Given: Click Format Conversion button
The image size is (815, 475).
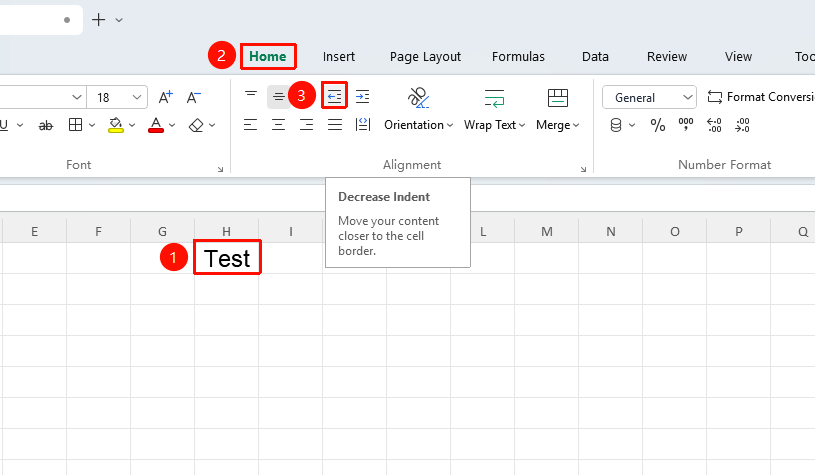Looking at the screenshot, I should pos(760,97).
